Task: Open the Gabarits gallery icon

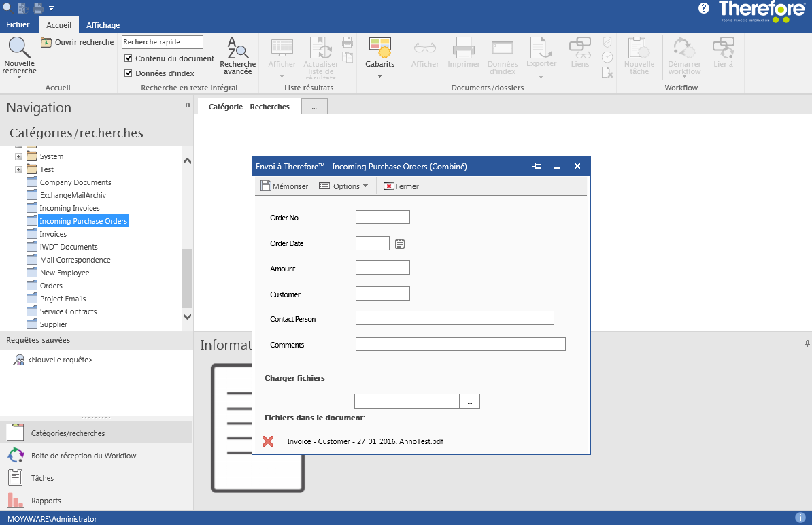Action: click(x=379, y=53)
